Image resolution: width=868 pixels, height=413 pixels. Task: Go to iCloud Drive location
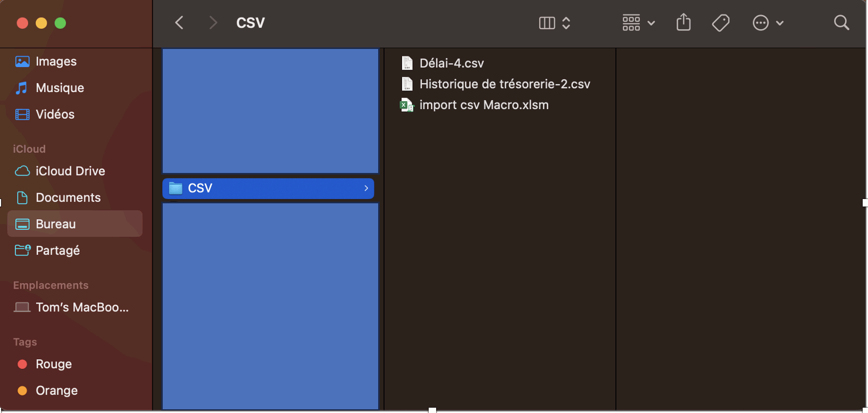click(x=70, y=171)
